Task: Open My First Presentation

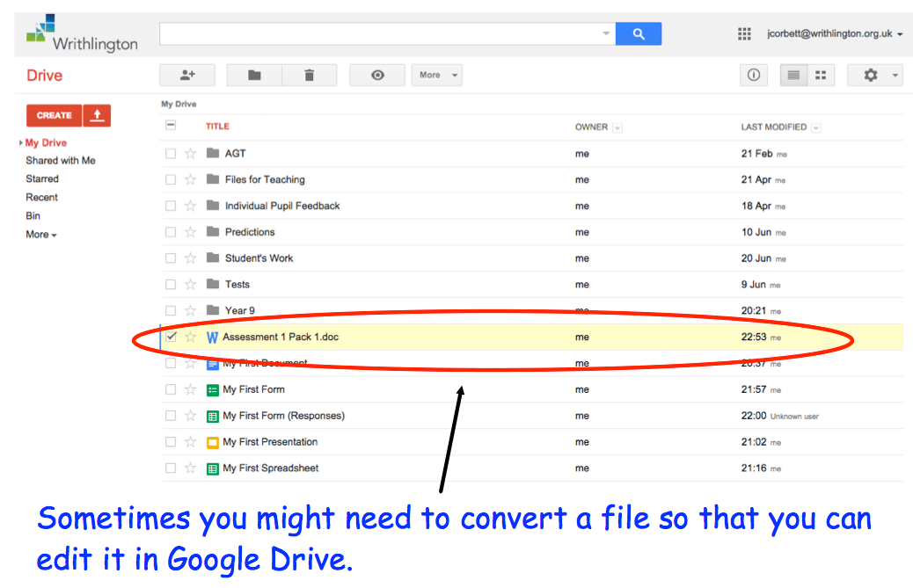Action: [x=270, y=442]
